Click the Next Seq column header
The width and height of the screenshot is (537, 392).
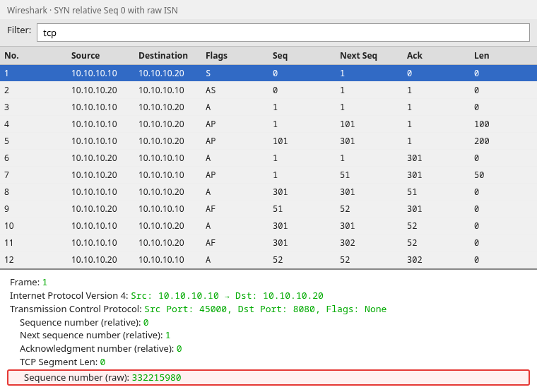(x=358, y=56)
